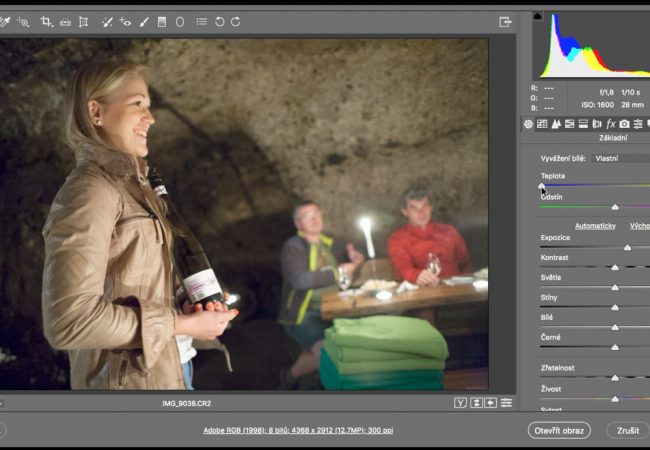Rotate image counterclockwise
The width and height of the screenshot is (650, 450).
(219, 22)
